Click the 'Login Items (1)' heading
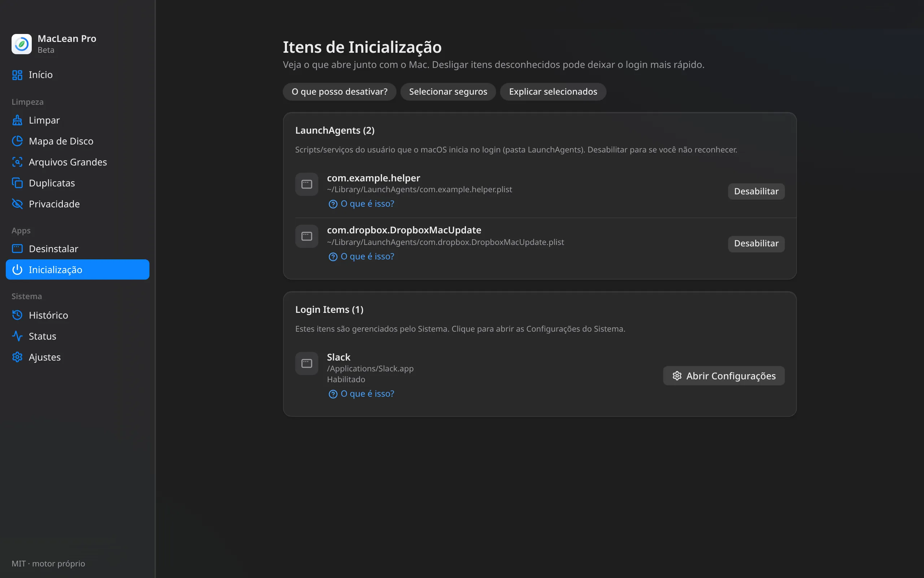 click(x=329, y=310)
